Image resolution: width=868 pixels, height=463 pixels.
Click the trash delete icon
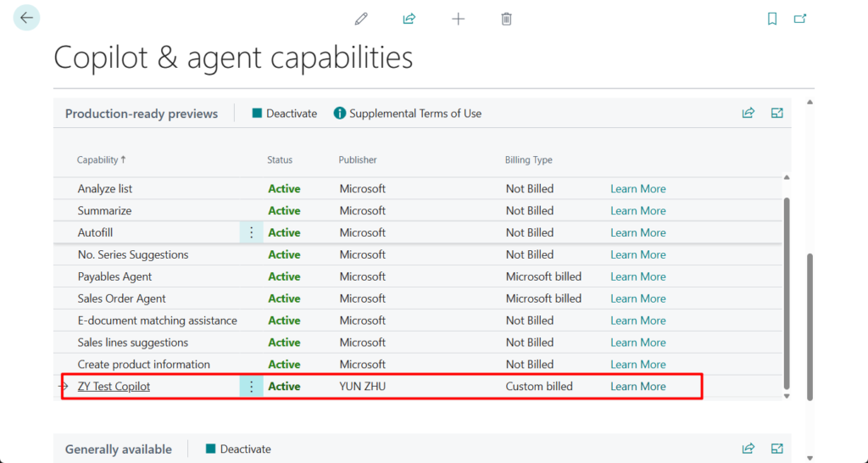506,19
